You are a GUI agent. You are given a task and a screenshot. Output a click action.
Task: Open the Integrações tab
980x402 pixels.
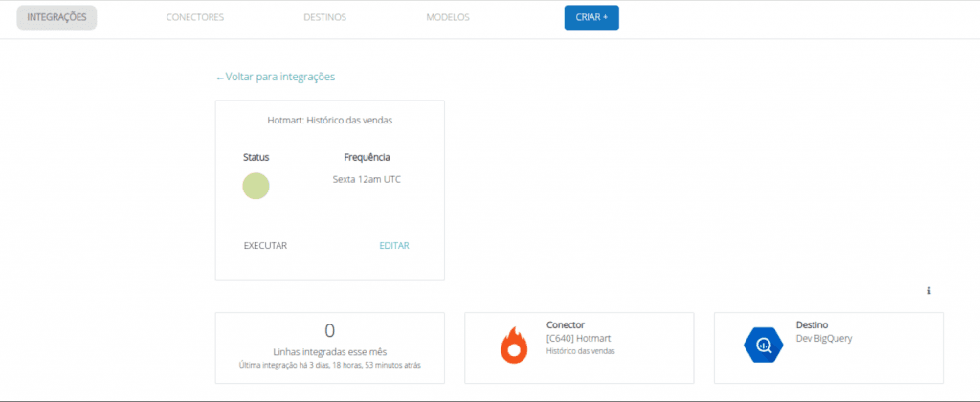(x=56, y=17)
